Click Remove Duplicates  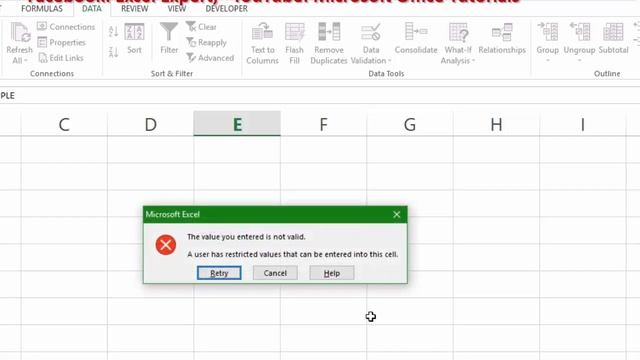pyautogui.click(x=329, y=44)
